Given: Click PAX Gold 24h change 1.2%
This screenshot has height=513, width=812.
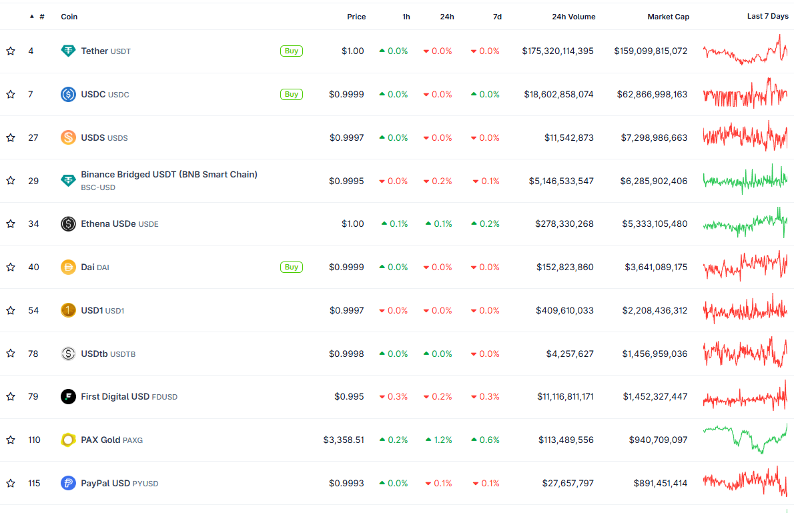Looking at the screenshot, I should [x=439, y=440].
